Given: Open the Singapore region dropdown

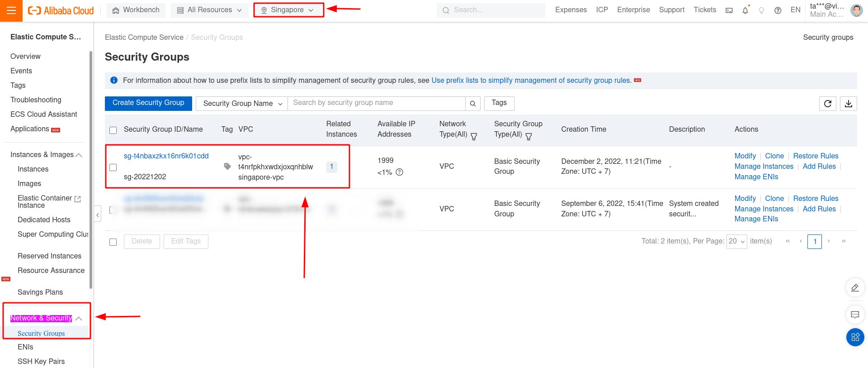Looking at the screenshot, I should [288, 10].
